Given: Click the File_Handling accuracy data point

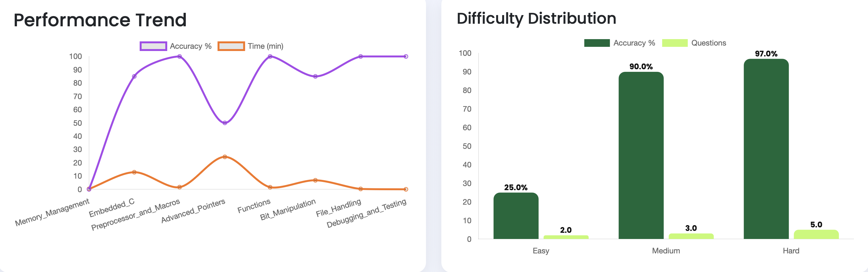Looking at the screenshot, I should coord(361,56).
